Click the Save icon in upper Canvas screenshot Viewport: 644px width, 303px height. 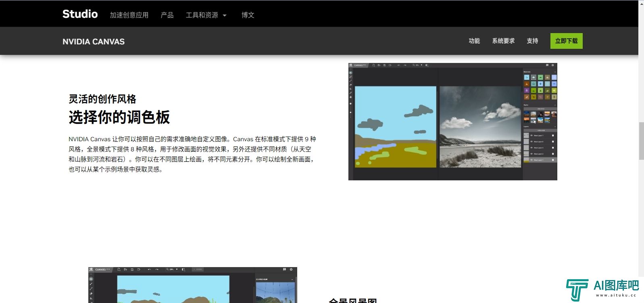(x=384, y=65)
